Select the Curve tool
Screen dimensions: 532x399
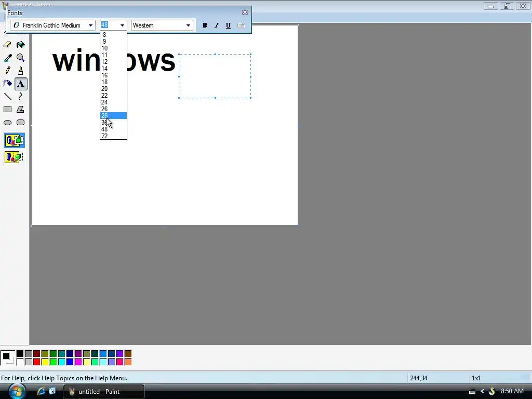21,97
